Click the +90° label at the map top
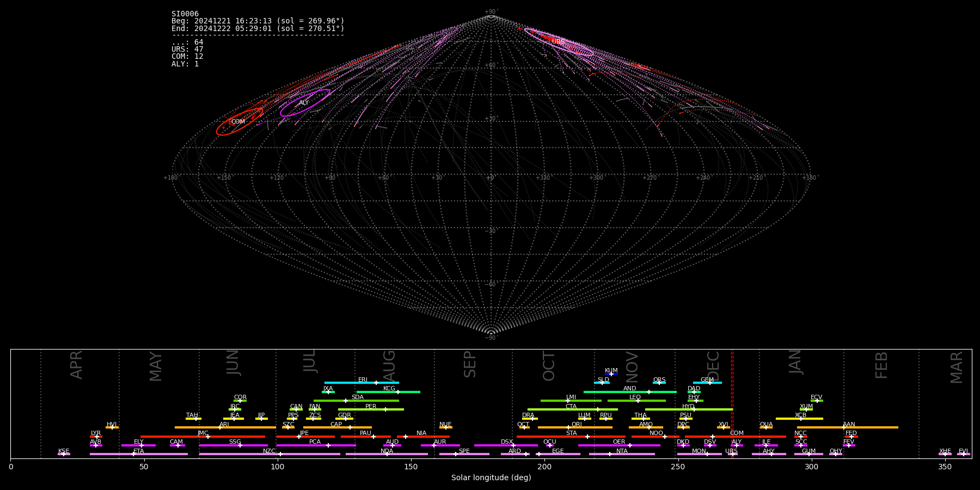The width and height of the screenshot is (980, 490). click(x=491, y=12)
